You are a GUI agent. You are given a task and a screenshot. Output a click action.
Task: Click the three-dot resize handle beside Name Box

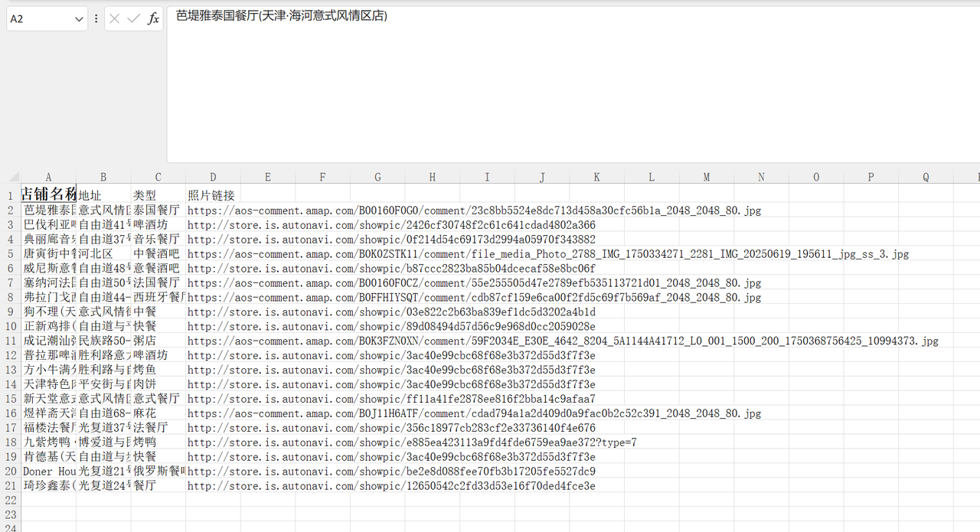[x=96, y=18]
